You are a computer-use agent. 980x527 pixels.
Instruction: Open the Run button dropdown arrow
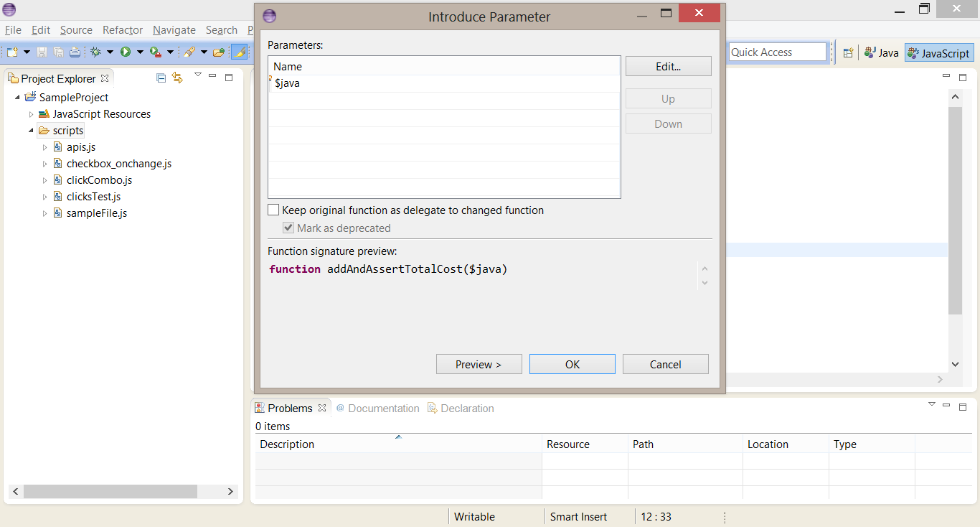[141, 52]
